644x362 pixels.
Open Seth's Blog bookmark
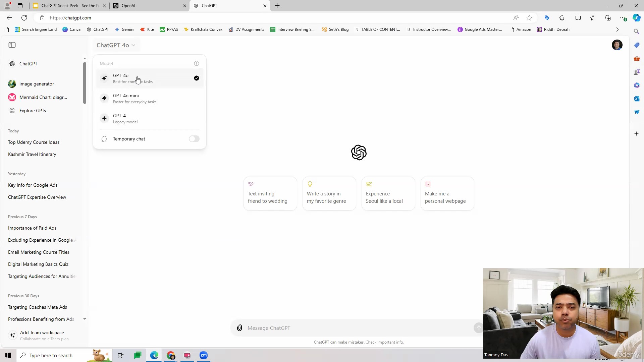(x=335, y=29)
